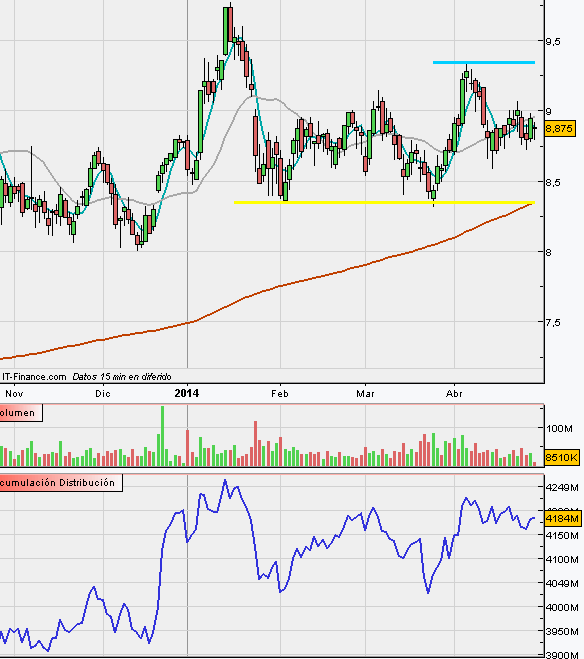Select the 2014 year label on time axis
Viewport: 584px width, 659px height.
click(187, 393)
